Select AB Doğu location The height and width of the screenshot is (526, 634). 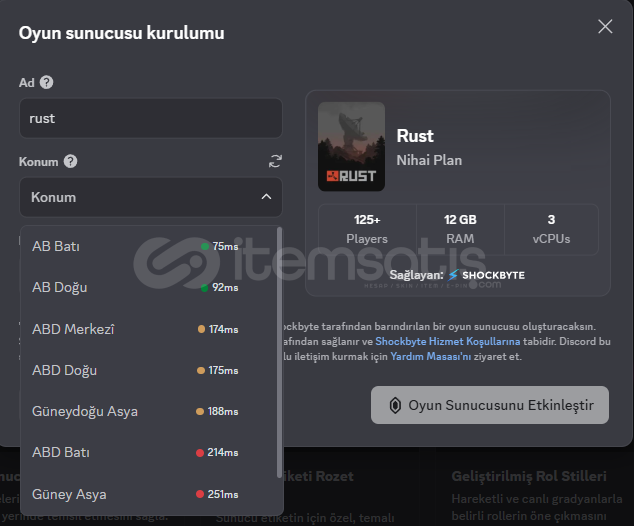(149, 287)
